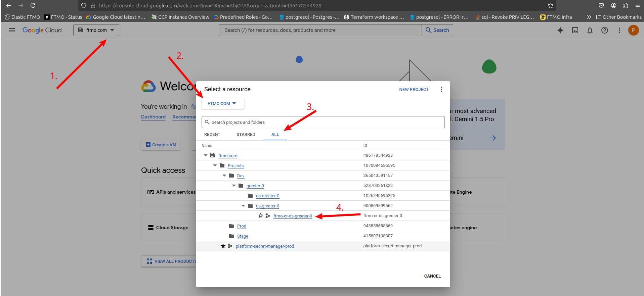Collapse the ds-greeter-0 folder
Viewport: 644px width, 296px height.
[243, 206]
